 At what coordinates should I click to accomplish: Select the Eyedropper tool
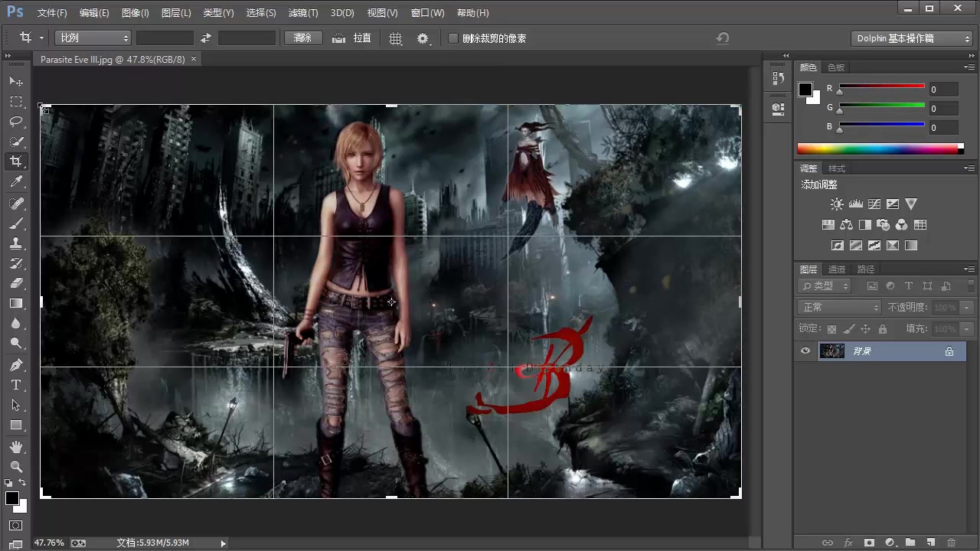click(x=15, y=181)
